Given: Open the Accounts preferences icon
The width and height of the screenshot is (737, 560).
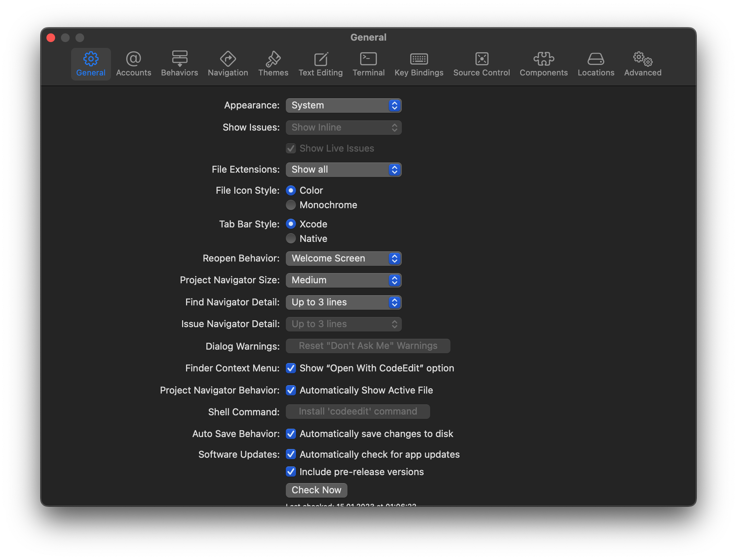Looking at the screenshot, I should click(133, 59).
